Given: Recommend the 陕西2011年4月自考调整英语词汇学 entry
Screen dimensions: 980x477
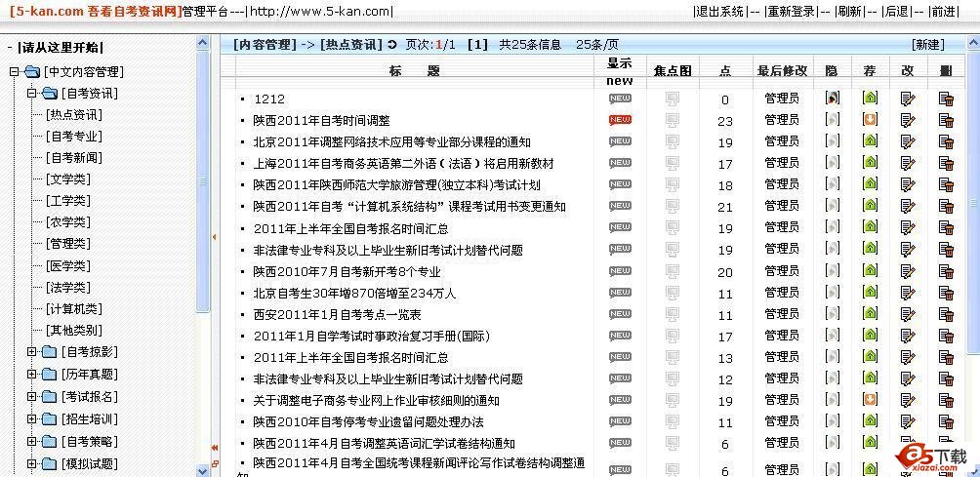Looking at the screenshot, I should tap(870, 442).
